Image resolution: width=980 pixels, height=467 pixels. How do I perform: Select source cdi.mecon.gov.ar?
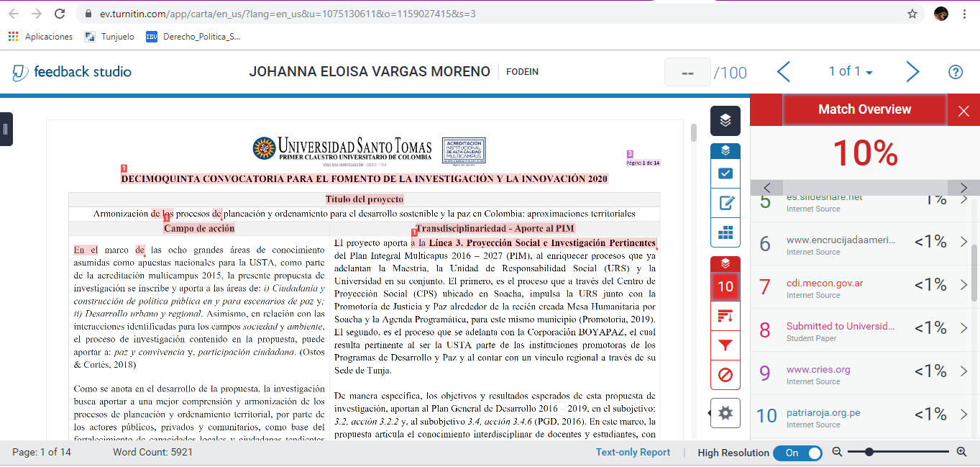pos(825,283)
